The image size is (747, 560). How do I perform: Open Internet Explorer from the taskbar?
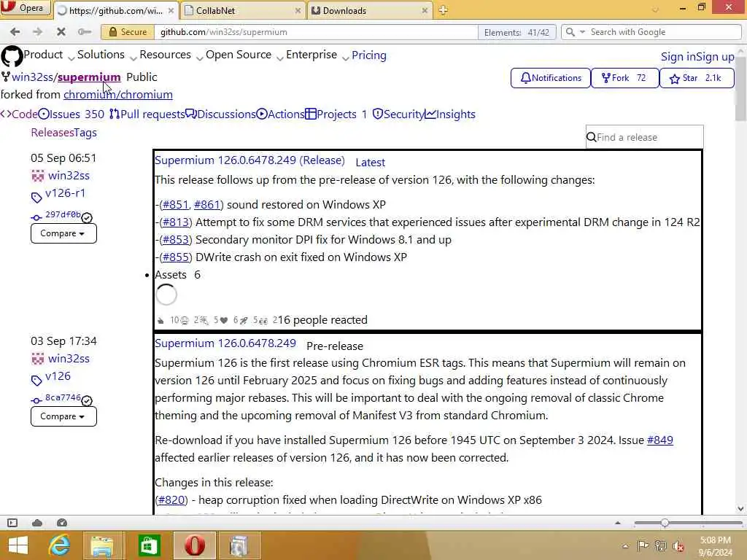pyautogui.click(x=59, y=545)
